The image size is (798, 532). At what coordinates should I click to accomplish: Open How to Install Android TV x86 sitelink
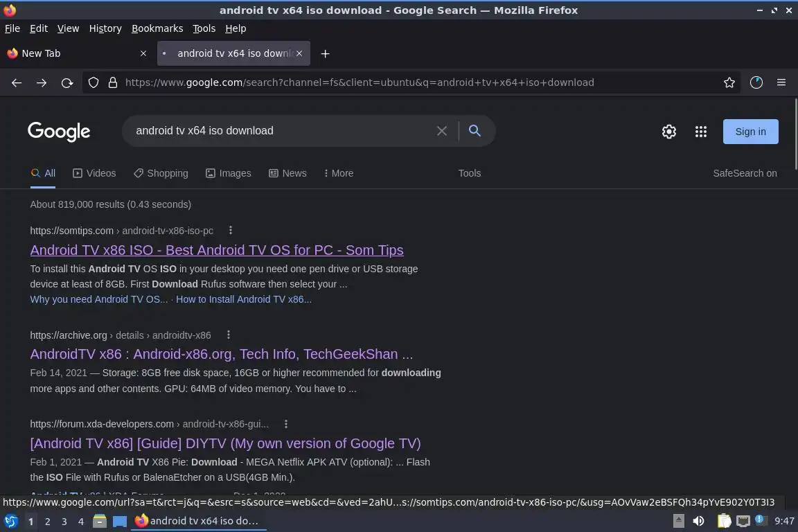244,299
